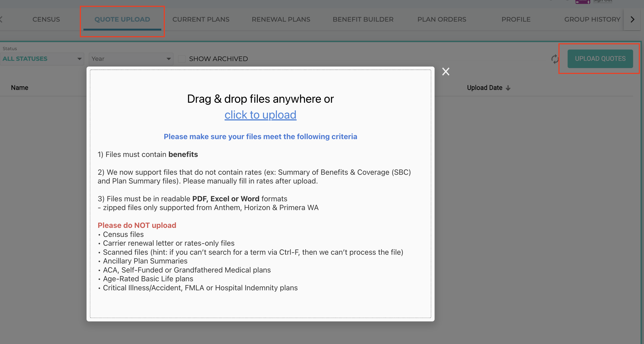Open the Plan Orders tab
644x344 pixels.
coord(442,19)
